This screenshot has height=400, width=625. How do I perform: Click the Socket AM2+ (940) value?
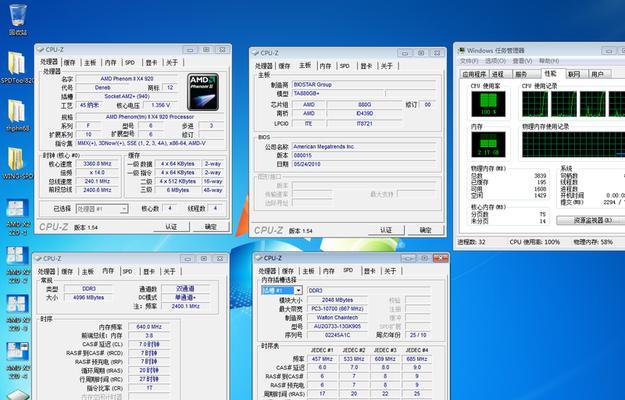(127, 96)
